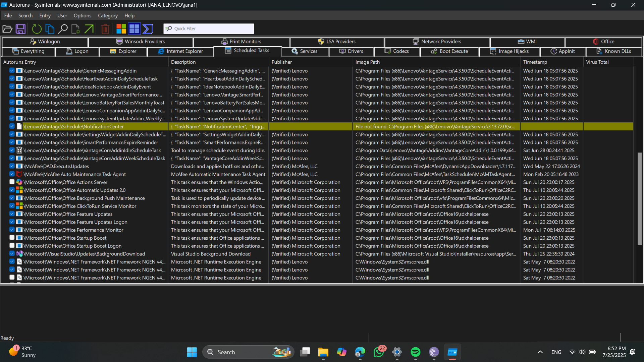
Task: Uncheck the NotificationCenter entry checkbox
Action: pos(12,126)
